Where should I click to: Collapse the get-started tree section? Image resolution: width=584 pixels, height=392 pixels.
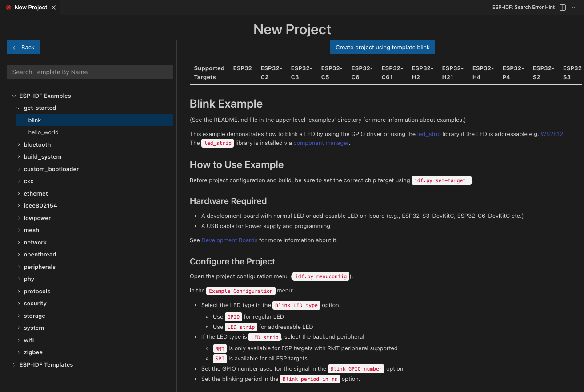point(18,108)
